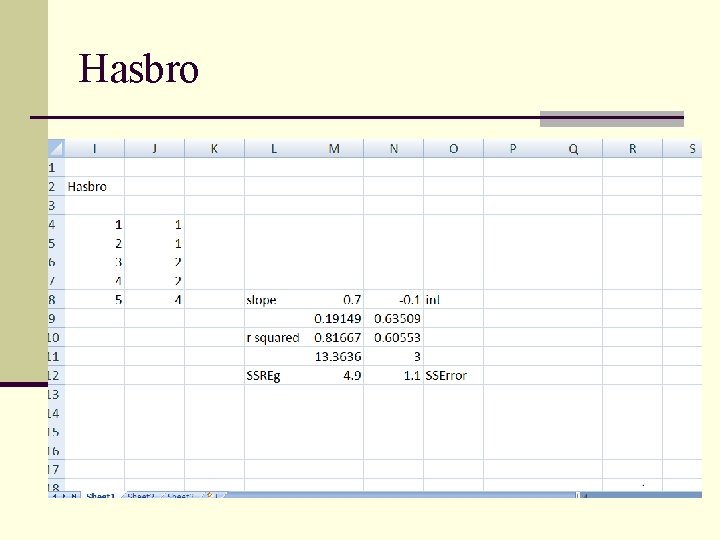Click cell J8 with value 4

[154, 299]
